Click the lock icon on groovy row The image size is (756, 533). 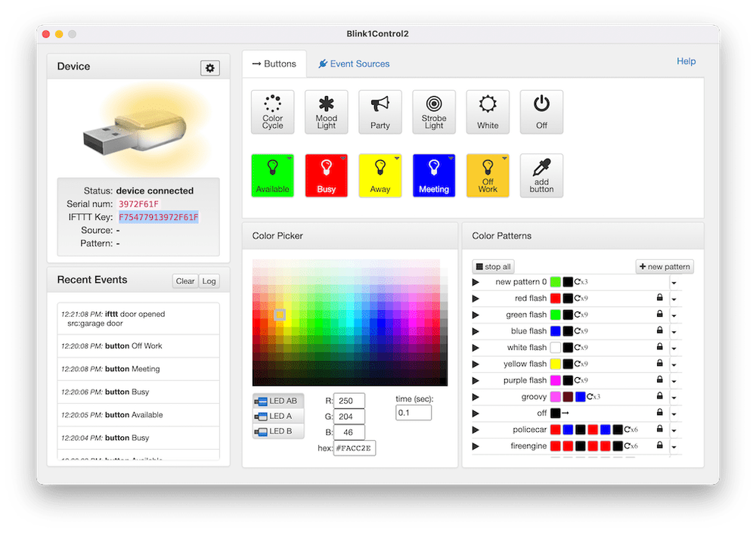click(659, 396)
